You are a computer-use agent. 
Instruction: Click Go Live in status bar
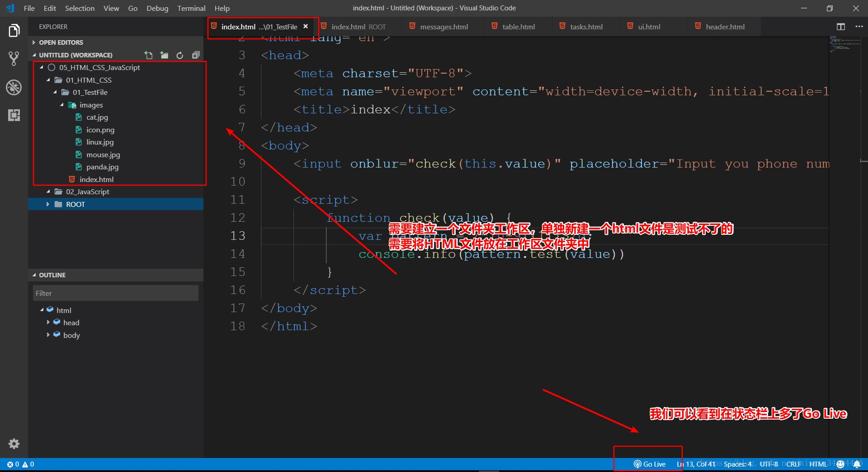click(x=650, y=464)
